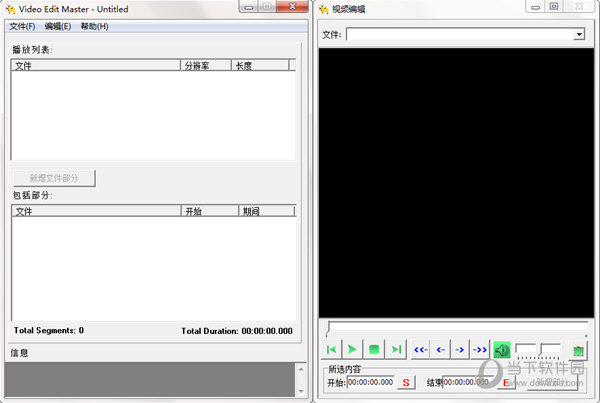Minimize the 视频编辑 window
This screenshot has width=600, height=403.
[x=535, y=7]
